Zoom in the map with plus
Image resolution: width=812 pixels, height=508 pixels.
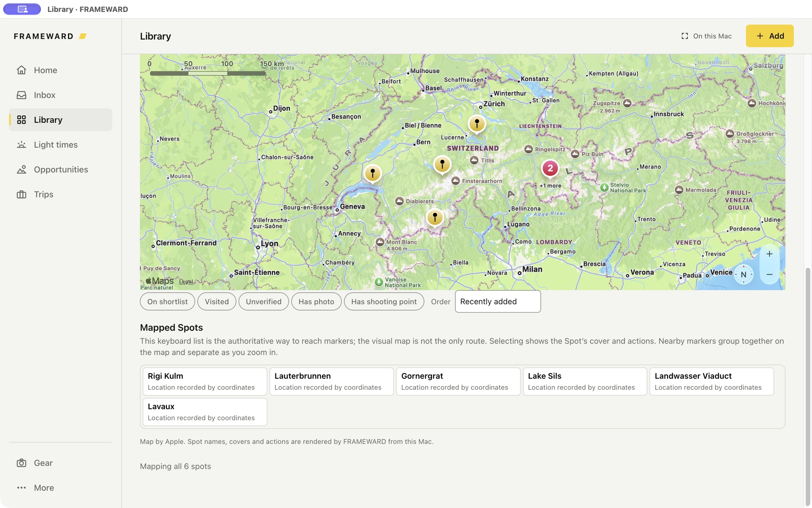coord(769,254)
